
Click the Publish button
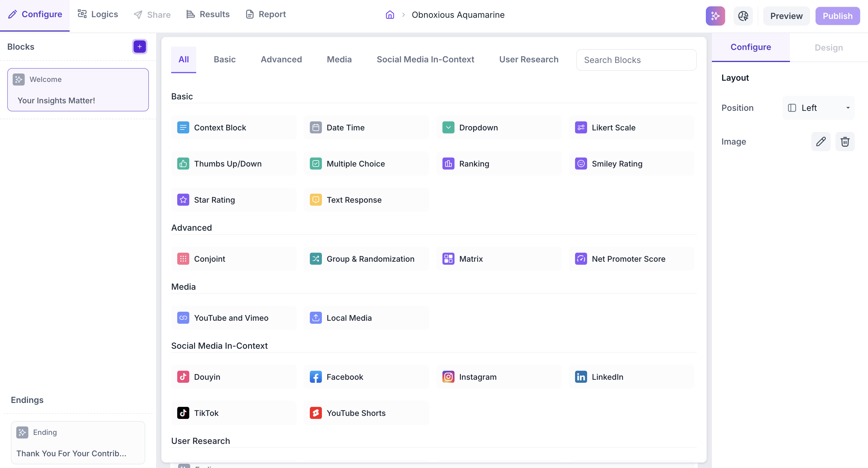click(837, 16)
